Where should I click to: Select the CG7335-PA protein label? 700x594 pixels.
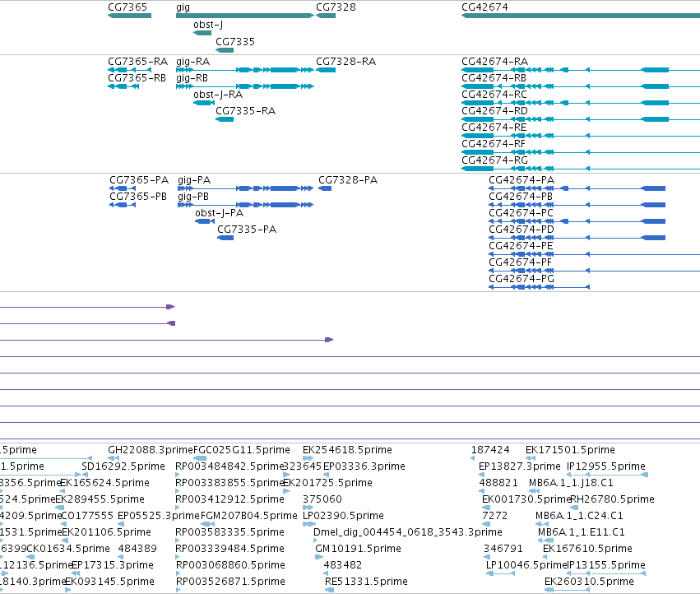pyautogui.click(x=247, y=230)
